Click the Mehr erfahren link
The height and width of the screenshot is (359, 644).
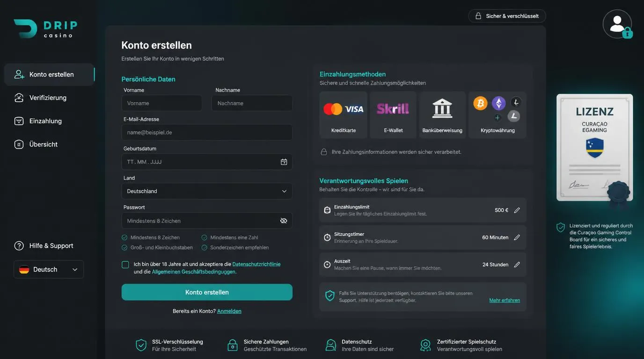(505, 300)
